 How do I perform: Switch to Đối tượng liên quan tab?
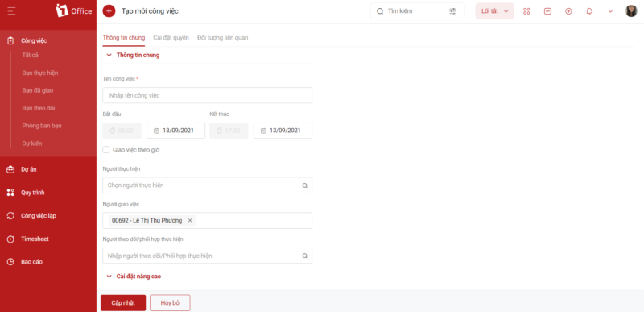click(x=223, y=37)
